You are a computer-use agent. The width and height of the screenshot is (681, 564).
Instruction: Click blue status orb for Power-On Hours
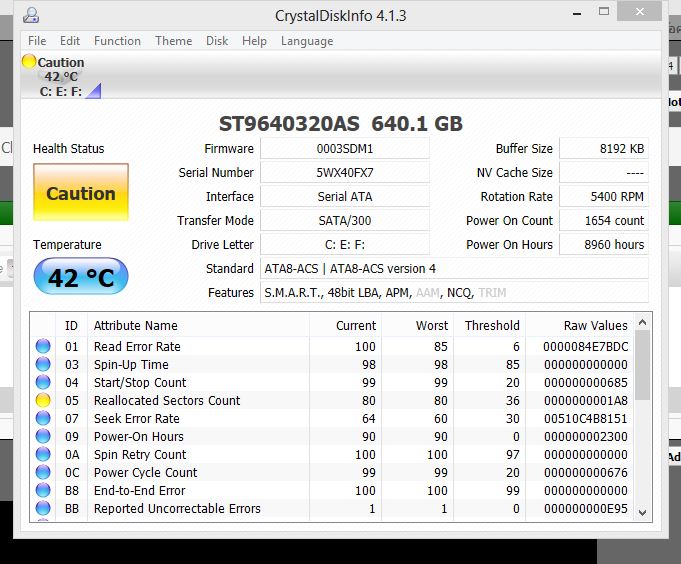43,436
